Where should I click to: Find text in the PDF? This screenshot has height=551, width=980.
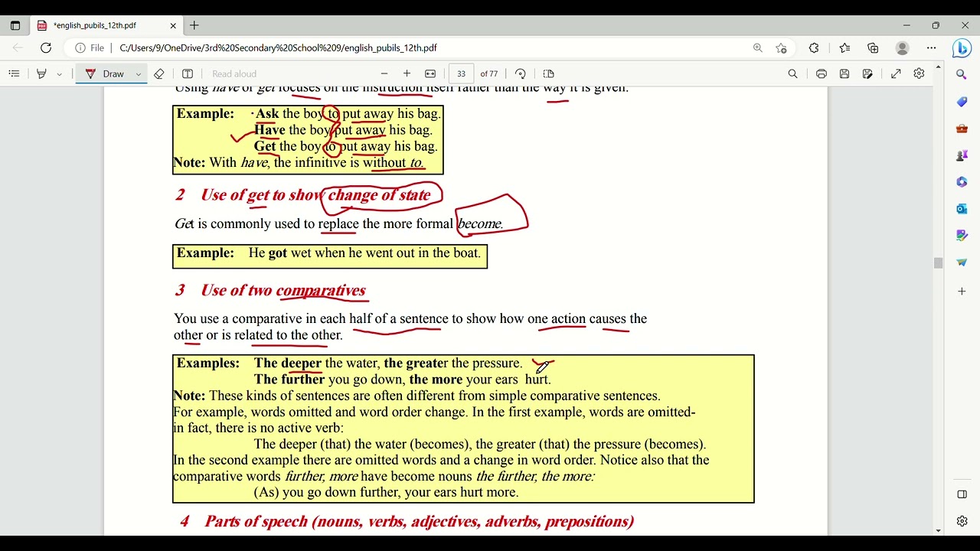click(x=793, y=73)
